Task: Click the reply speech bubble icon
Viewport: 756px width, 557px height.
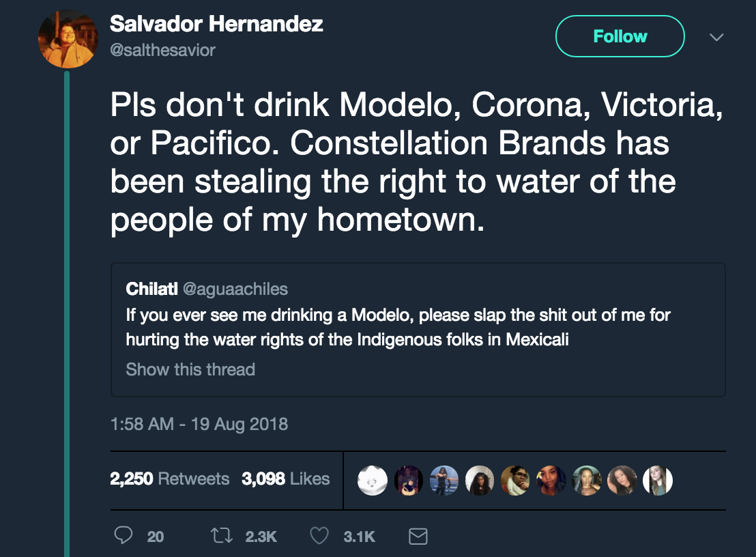Action: coord(123,537)
